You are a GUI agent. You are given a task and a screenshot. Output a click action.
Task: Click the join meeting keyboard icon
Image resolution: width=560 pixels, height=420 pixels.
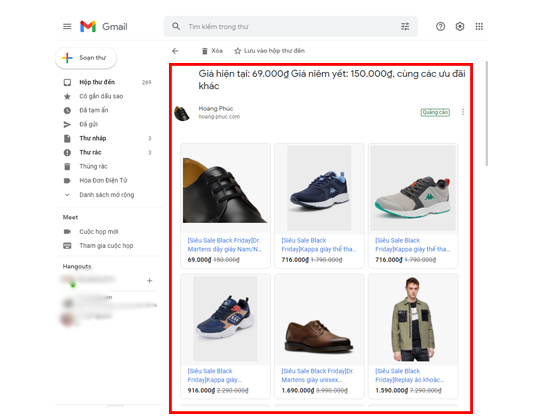click(67, 246)
